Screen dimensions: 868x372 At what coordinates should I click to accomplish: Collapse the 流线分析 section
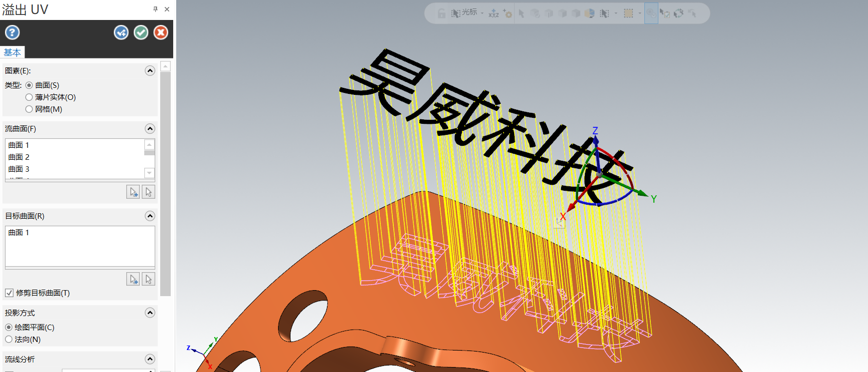(150, 360)
